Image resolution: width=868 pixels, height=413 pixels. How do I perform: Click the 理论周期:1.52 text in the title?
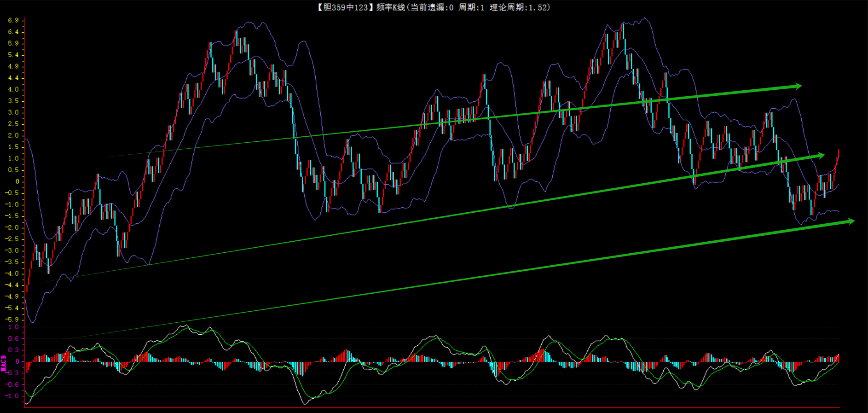tap(519, 7)
